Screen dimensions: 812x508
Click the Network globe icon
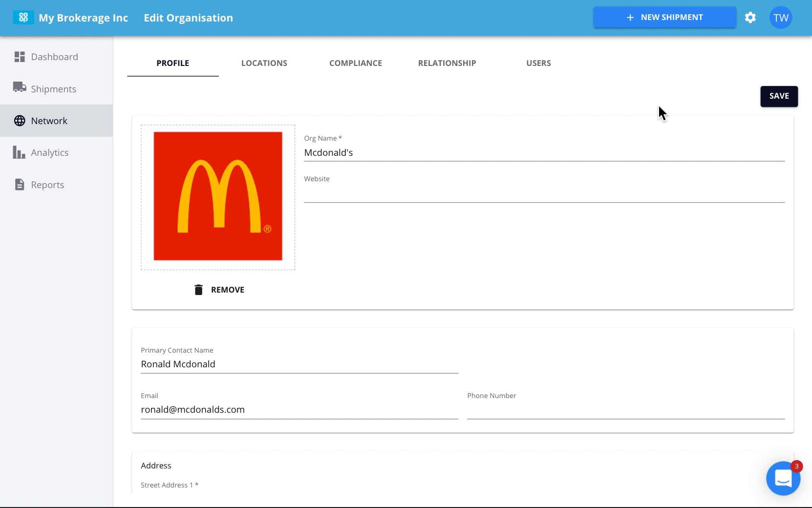20,121
